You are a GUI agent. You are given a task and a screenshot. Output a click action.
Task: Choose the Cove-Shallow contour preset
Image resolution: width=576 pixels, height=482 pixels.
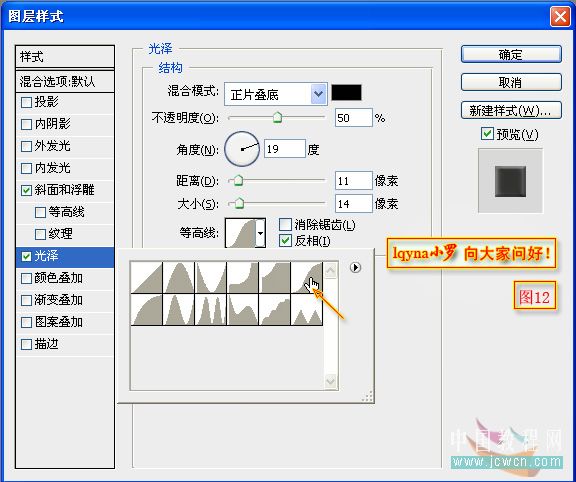(x=274, y=277)
